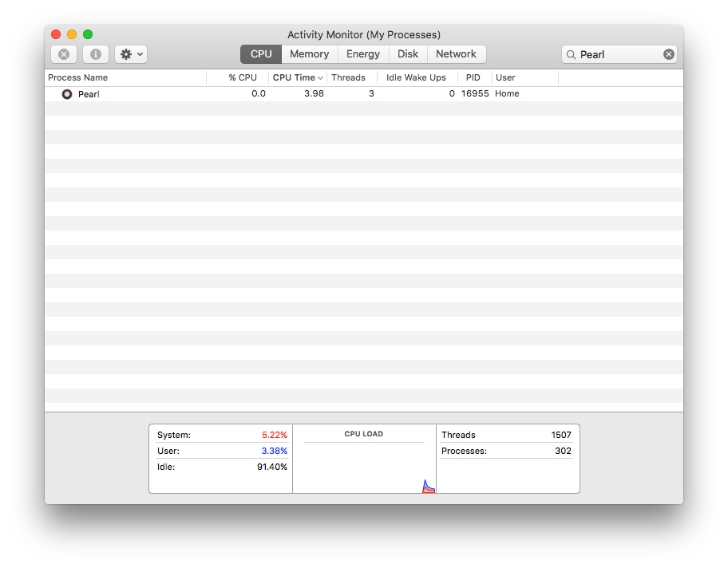Click the CPU Time value 3.98
This screenshot has width=728, height=568.
point(314,94)
